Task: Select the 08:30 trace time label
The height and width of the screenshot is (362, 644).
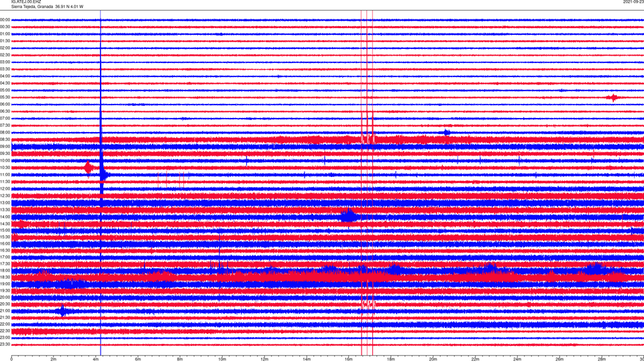Action: (5, 139)
